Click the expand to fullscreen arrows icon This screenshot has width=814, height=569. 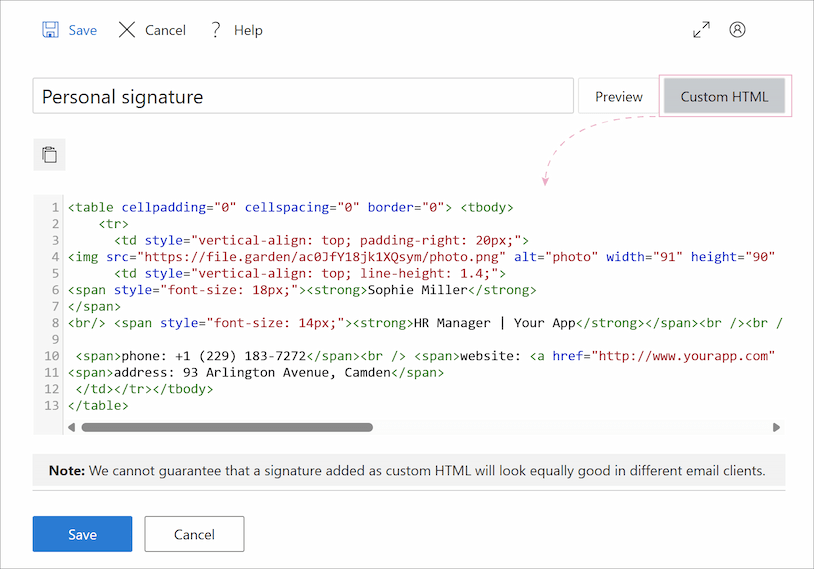(701, 30)
